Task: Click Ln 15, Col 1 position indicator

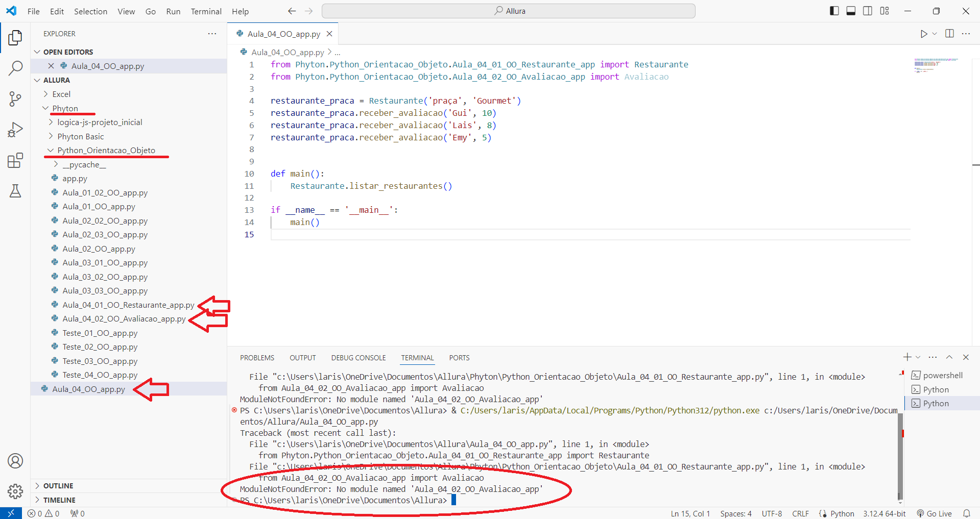Action: coord(690,513)
